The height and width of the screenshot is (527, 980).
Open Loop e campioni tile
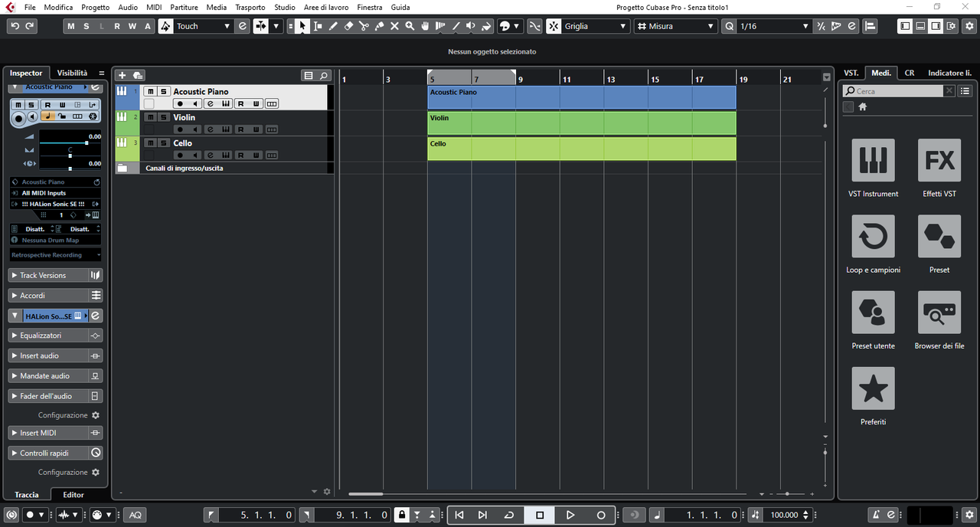coord(873,236)
